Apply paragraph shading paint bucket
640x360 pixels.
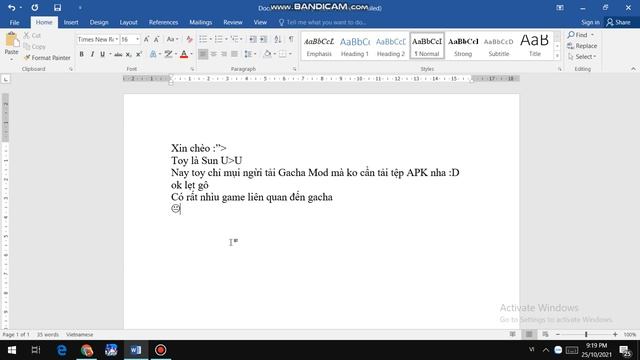(x=267, y=54)
